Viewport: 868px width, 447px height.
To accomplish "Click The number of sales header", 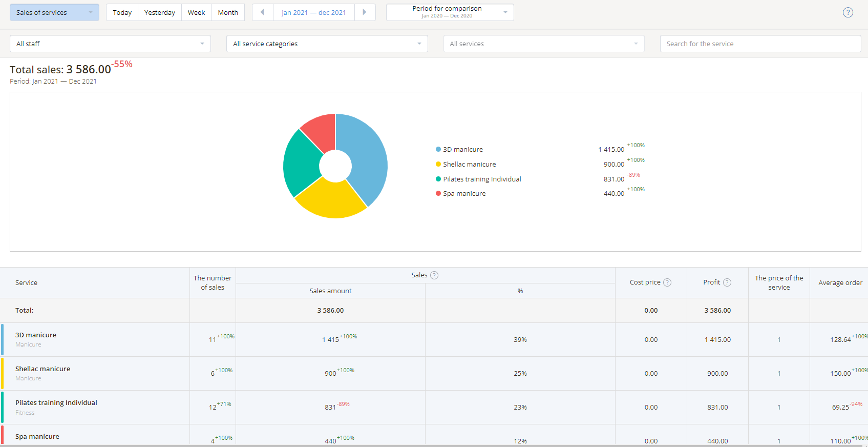I will click(213, 282).
